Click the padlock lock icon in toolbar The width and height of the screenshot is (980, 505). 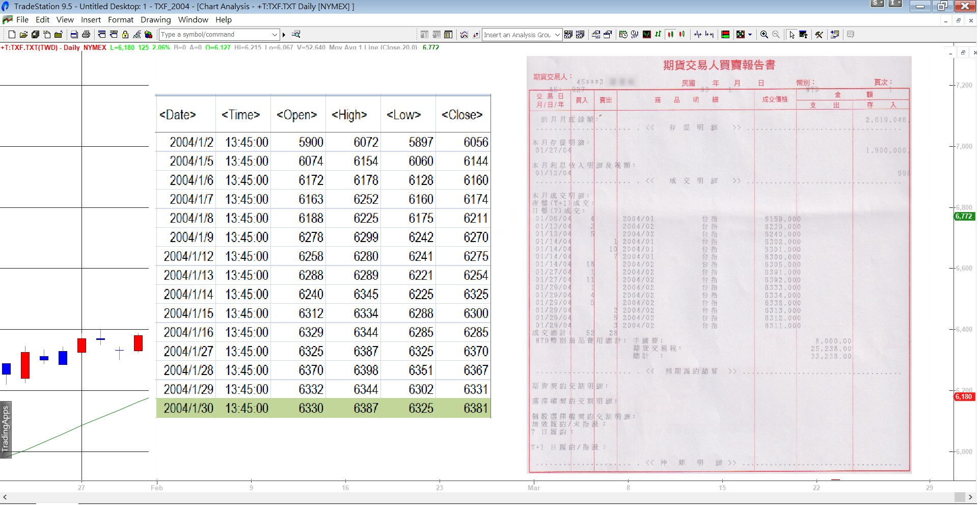tap(125, 35)
